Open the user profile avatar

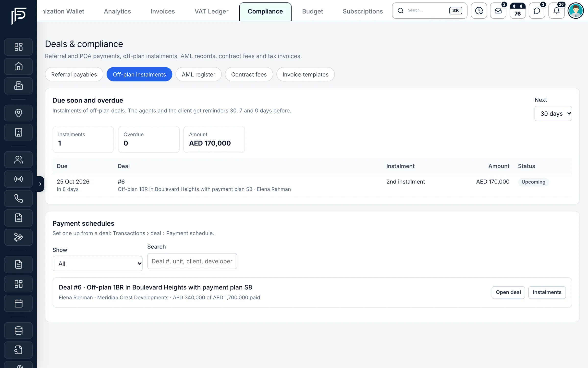coord(576,11)
